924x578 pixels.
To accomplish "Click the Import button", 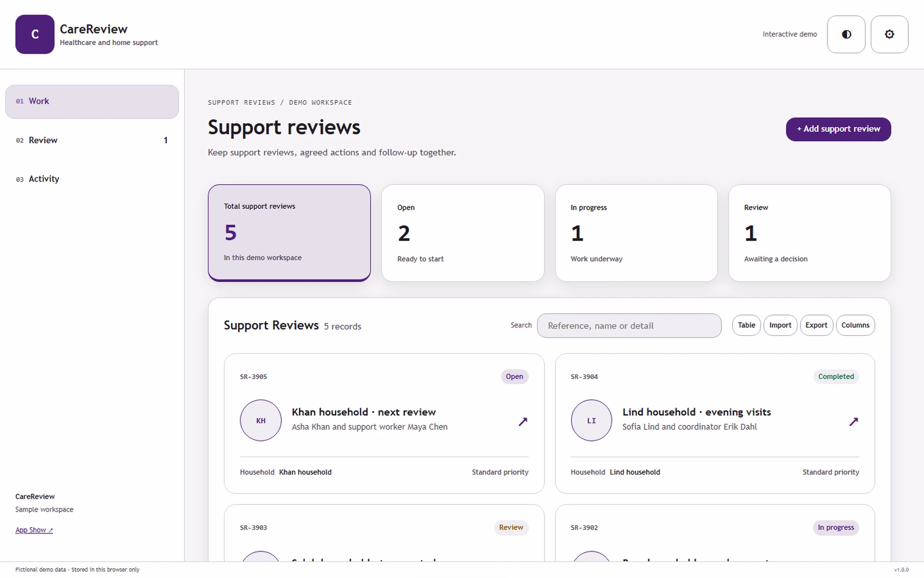I will point(780,325).
